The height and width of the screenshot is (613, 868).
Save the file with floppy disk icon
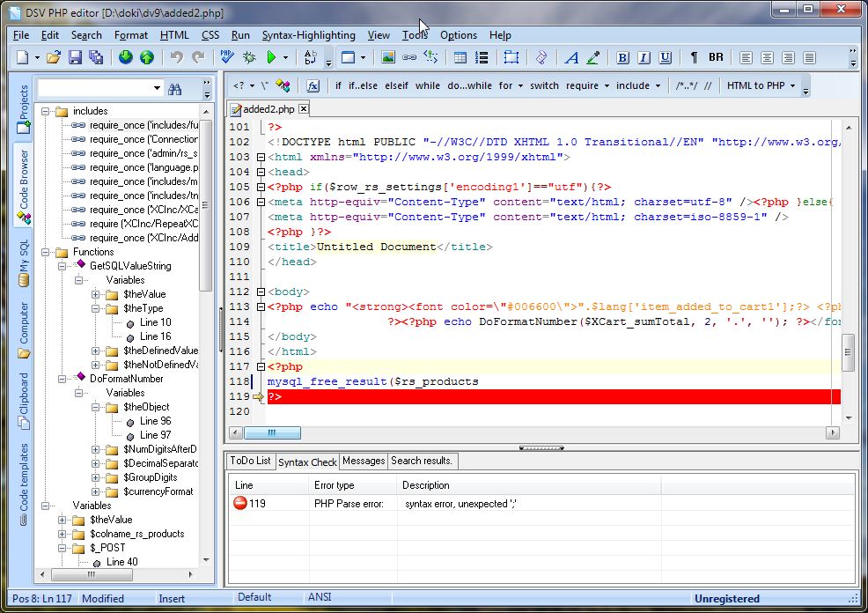tap(75, 57)
